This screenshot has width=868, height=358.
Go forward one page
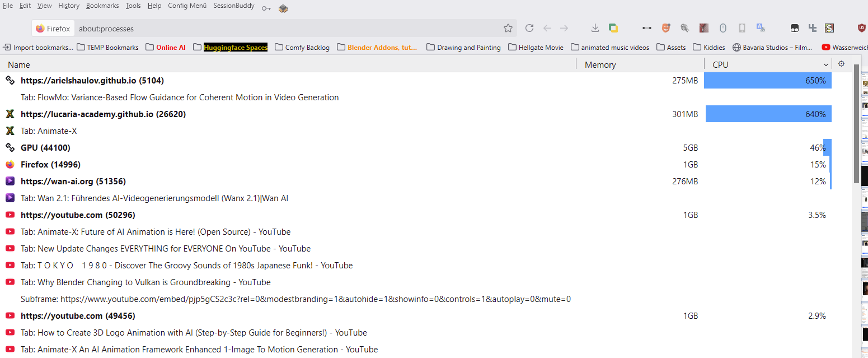point(564,28)
